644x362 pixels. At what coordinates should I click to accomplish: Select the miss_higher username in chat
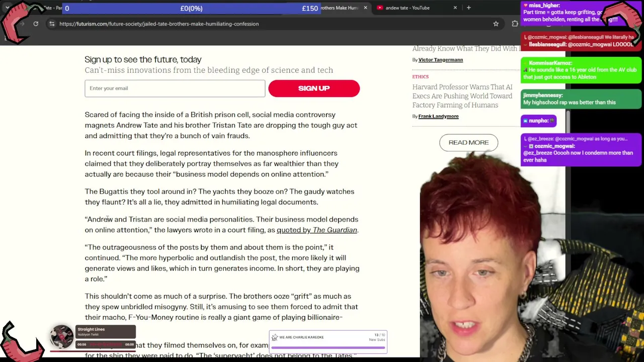(544, 6)
